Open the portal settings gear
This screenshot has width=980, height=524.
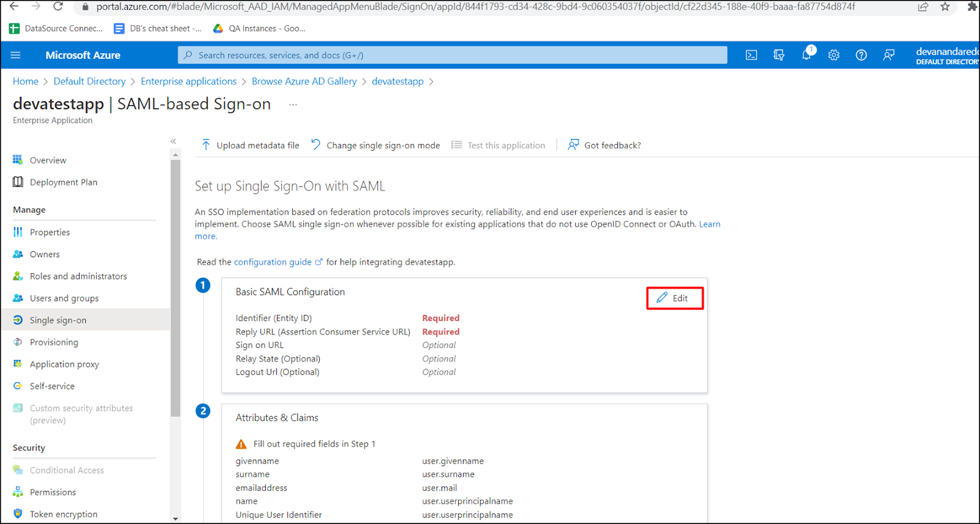pyautogui.click(x=834, y=55)
